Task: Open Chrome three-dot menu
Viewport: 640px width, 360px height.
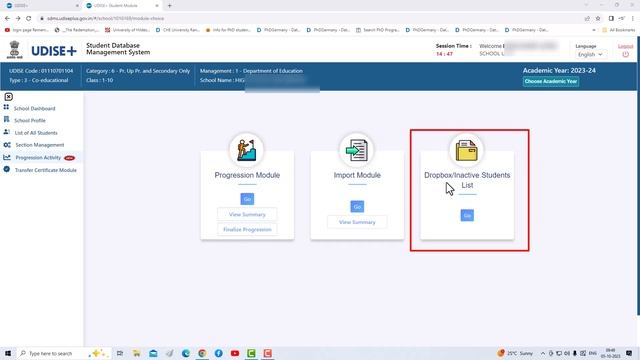Action: pos(633,18)
